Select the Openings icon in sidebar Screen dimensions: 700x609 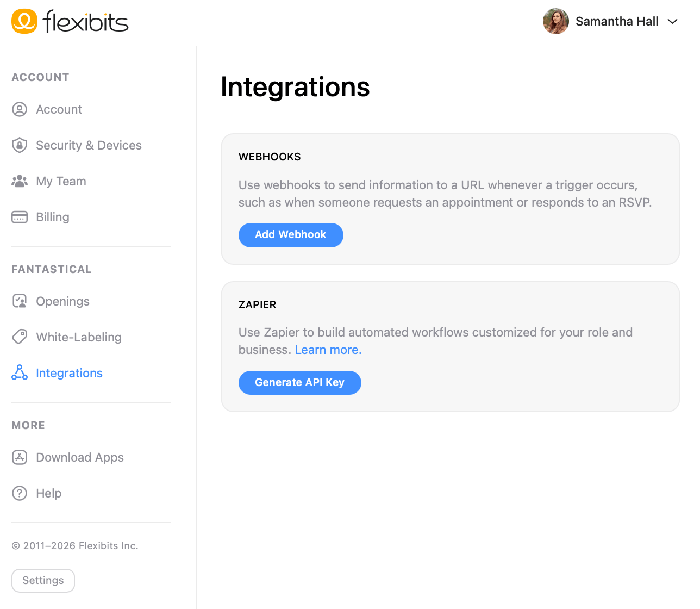click(20, 301)
